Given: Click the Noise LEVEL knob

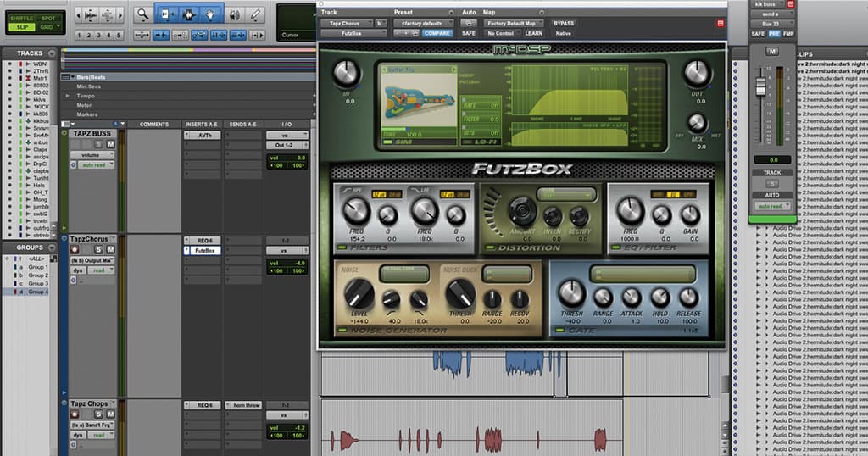Looking at the screenshot, I should [x=359, y=294].
